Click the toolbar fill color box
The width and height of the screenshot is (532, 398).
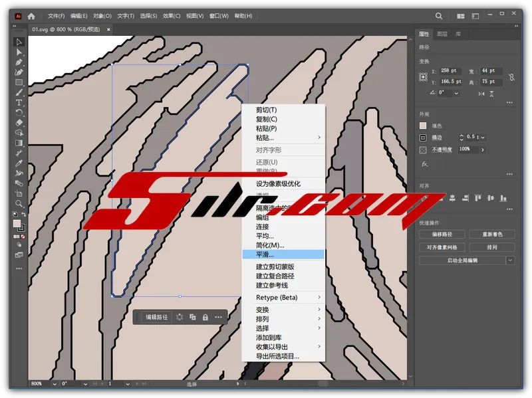coord(17,224)
